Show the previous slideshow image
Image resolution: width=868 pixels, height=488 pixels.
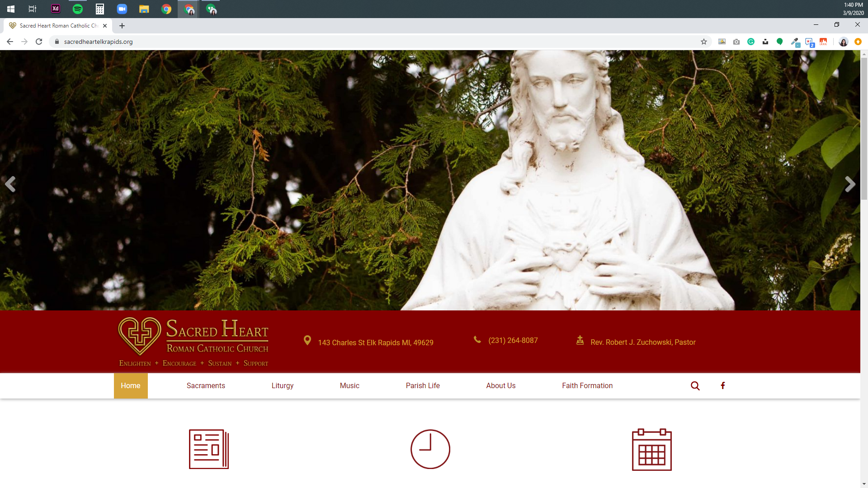[x=10, y=184]
